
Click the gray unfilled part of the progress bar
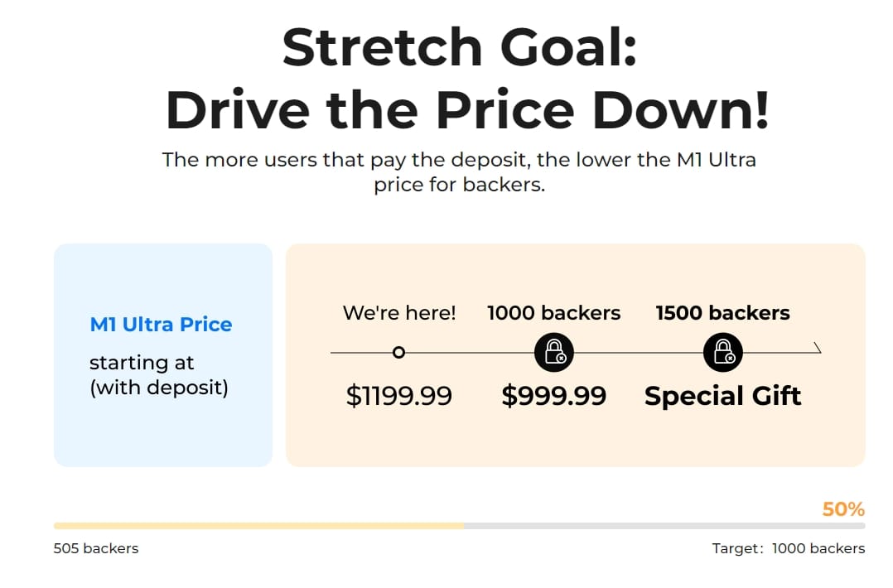664,526
